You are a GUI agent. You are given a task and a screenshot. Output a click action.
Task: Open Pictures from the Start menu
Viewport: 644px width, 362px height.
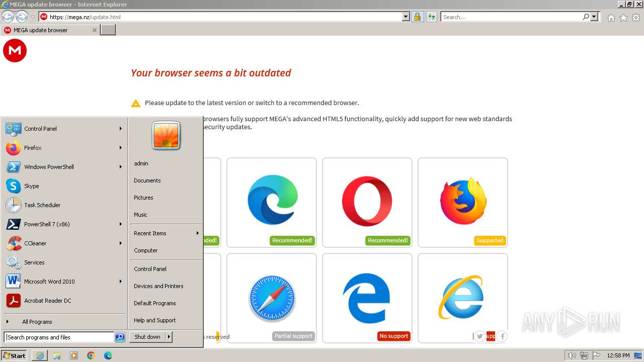166,198
